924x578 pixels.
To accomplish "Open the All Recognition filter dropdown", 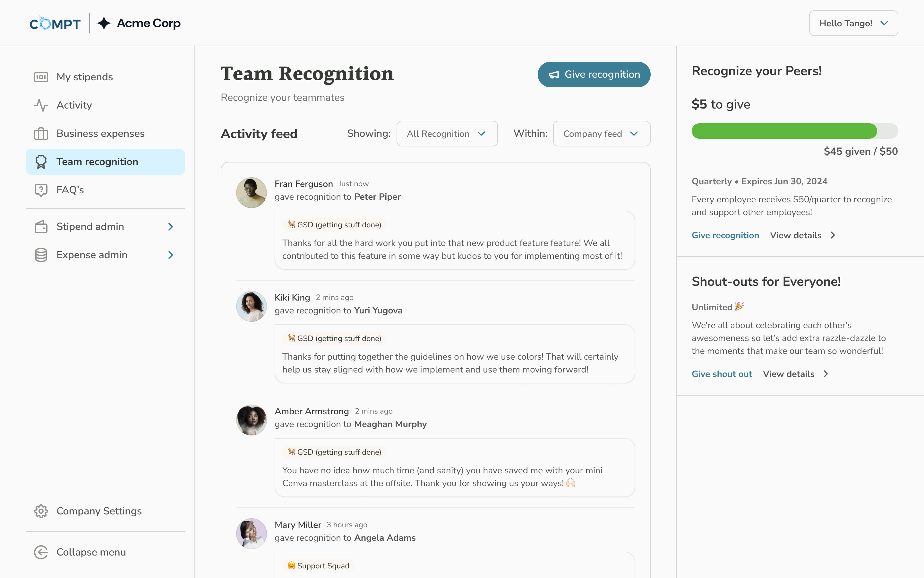I will pos(447,133).
